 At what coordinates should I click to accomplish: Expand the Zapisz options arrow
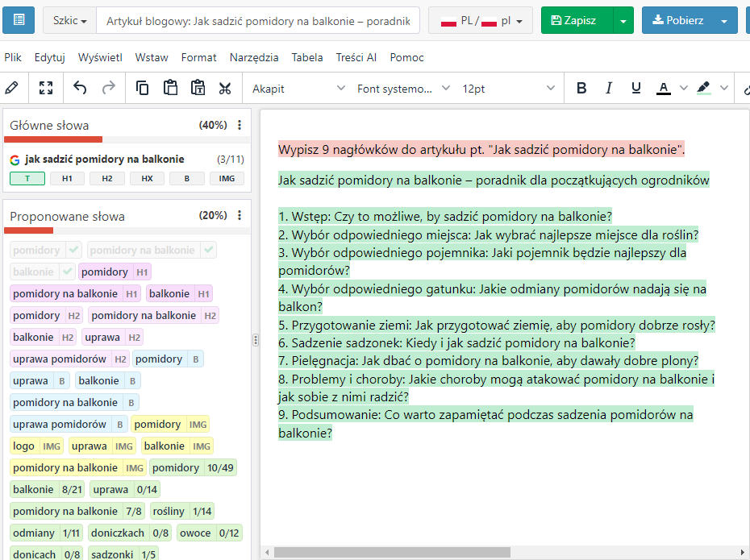(623, 20)
